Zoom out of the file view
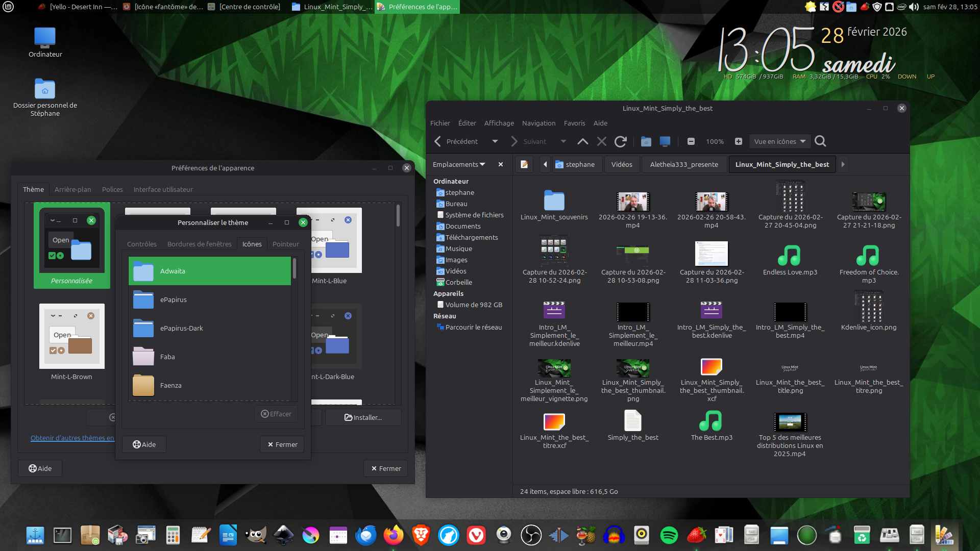980x551 pixels. coord(691,141)
